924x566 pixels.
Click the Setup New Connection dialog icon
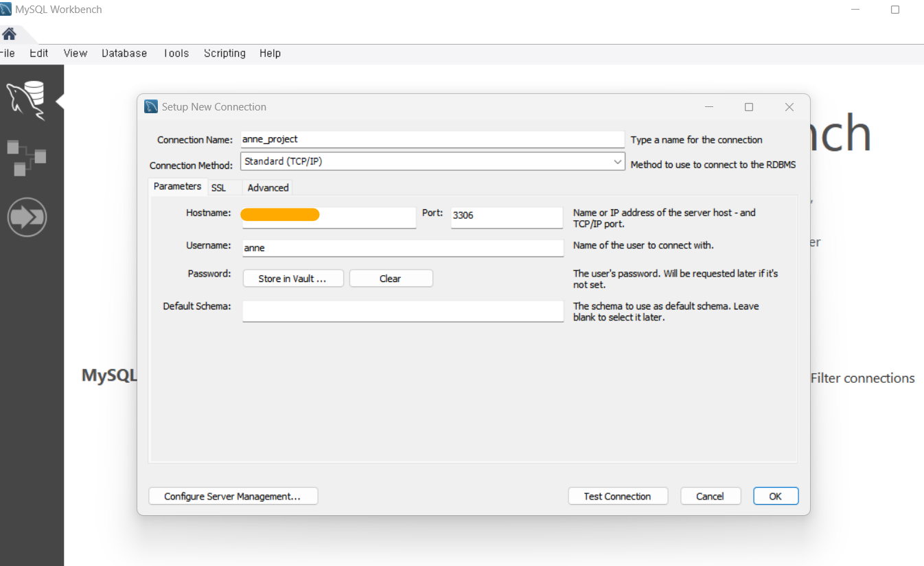(151, 106)
